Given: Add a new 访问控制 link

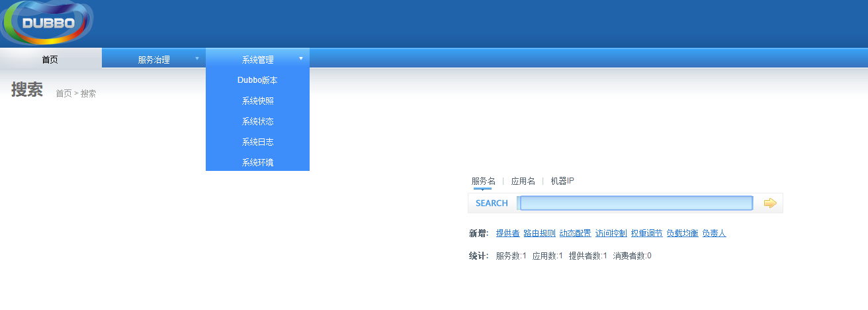Looking at the screenshot, I should point(611,233).
